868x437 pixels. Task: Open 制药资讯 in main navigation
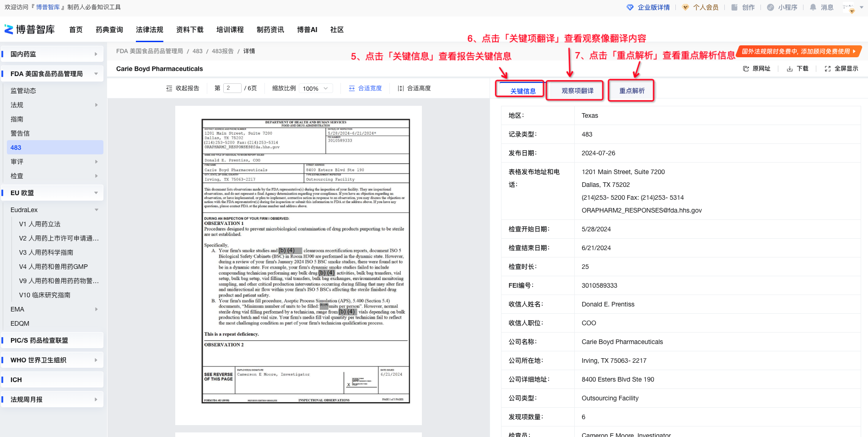270,30
